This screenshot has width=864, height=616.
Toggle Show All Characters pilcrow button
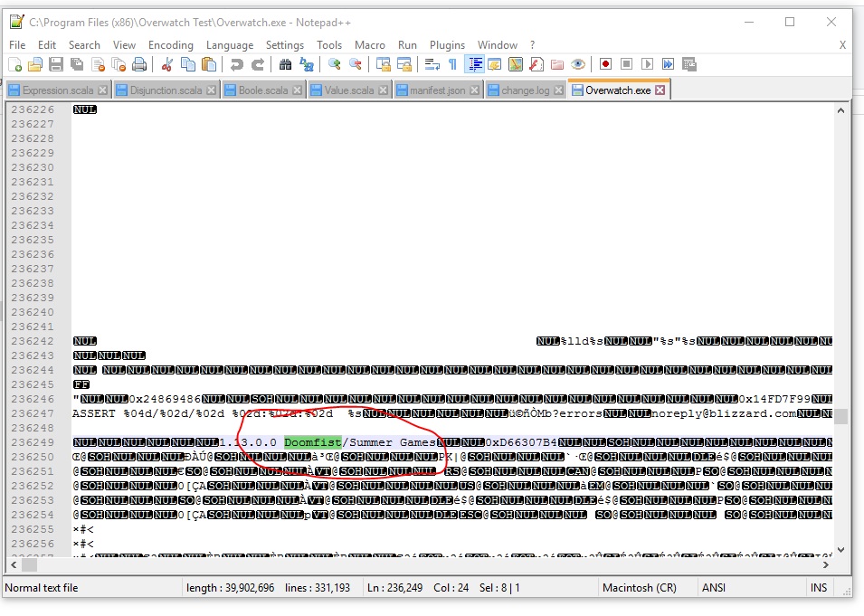pos(452,64)
